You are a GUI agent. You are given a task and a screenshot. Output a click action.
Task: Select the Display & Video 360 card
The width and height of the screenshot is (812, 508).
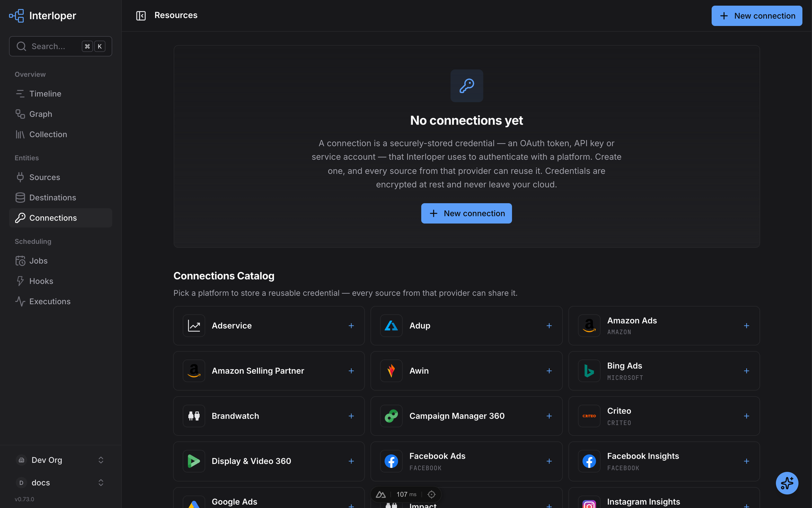tap(269, 461)
